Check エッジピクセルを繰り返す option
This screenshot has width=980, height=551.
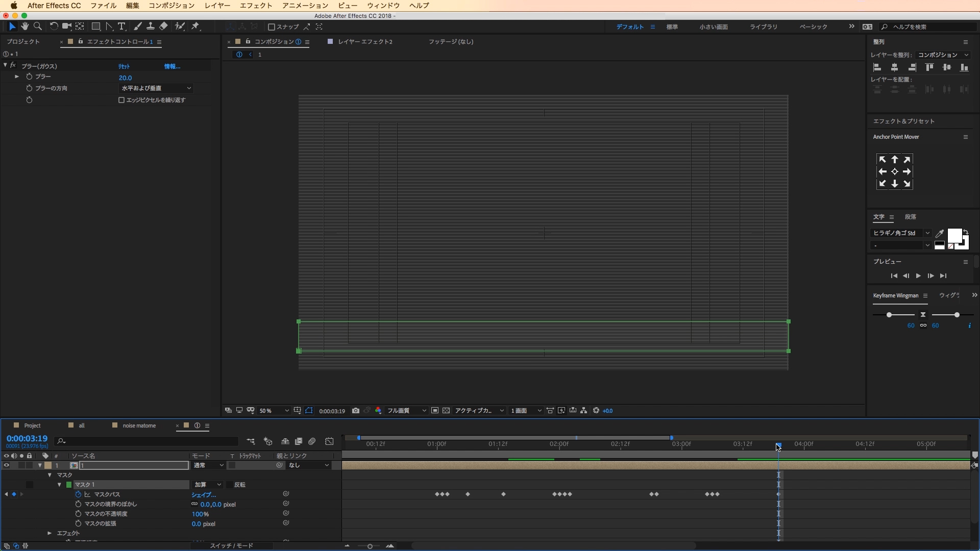click(x=121, y=100)
